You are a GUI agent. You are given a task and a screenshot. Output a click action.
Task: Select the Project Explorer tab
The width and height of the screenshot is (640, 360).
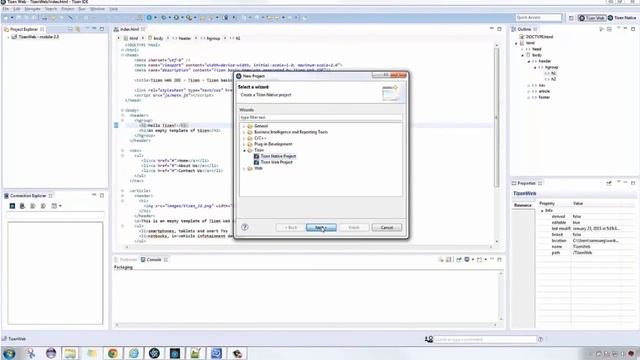pyautogui.click(x=24, y=29)
